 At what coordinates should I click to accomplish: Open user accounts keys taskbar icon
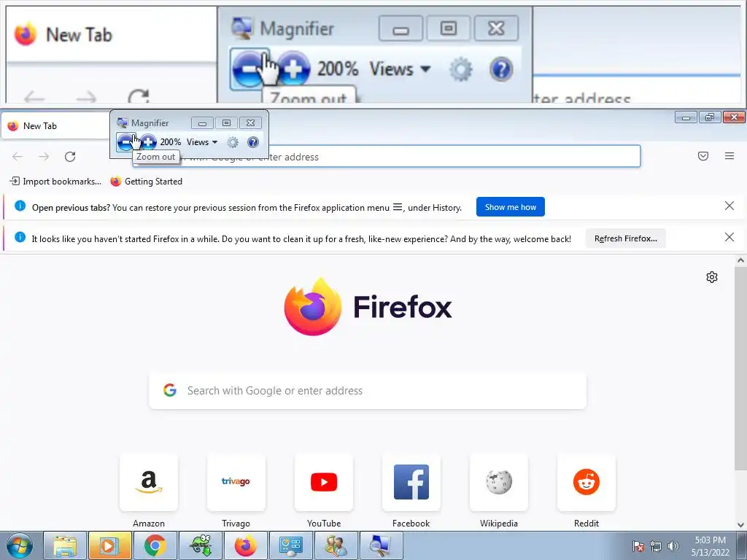pos(336,545)
